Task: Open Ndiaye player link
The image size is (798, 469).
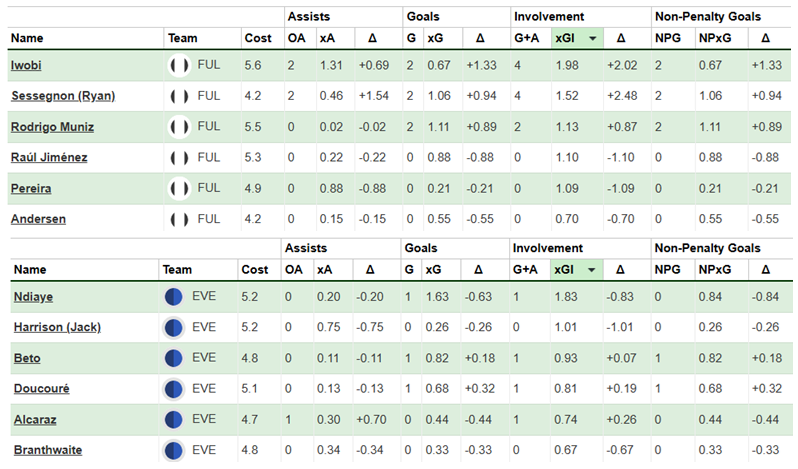Action: (x=31, y=297)
